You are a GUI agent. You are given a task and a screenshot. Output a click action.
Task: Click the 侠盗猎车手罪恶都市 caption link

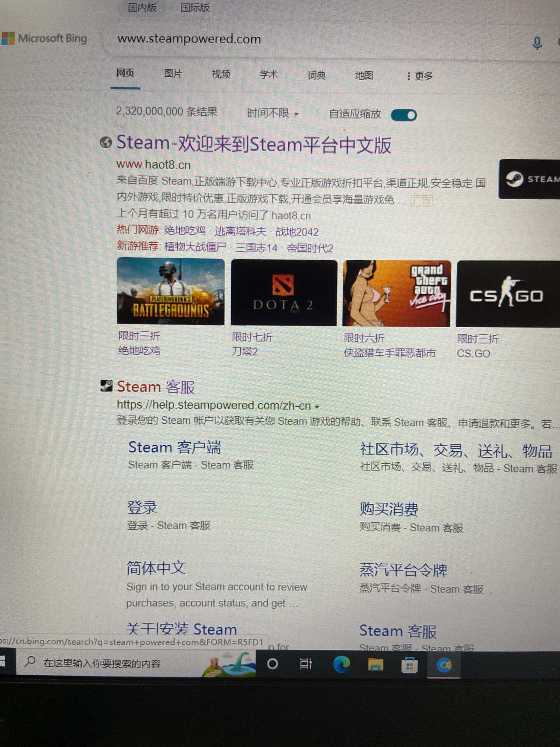(390, 353)
